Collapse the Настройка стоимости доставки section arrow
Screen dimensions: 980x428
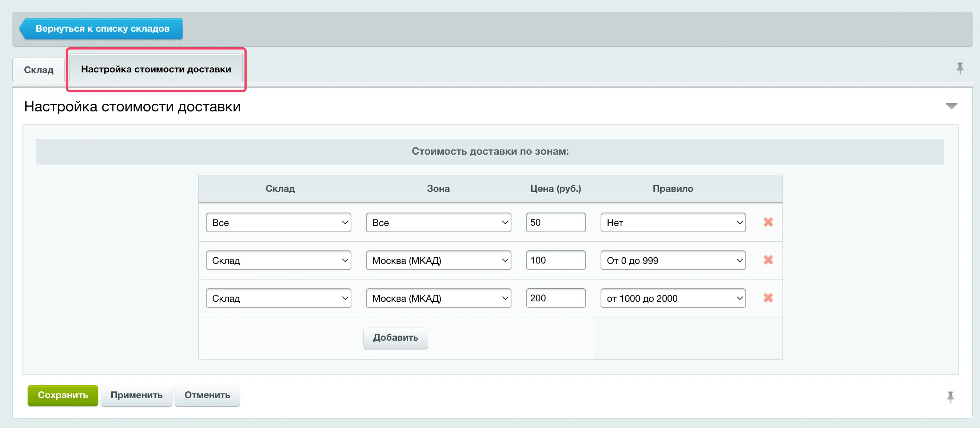pyautogui.click(x=951, y=106)
